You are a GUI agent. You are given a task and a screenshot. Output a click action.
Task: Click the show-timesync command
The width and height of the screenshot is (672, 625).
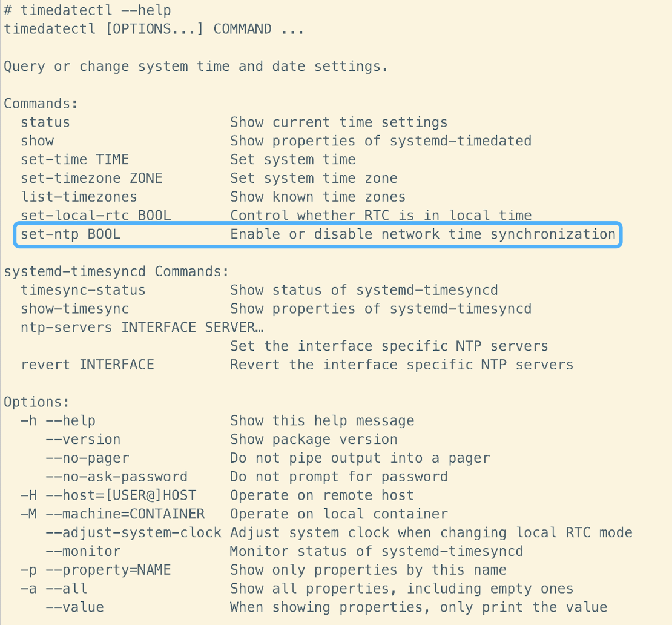click(x=74, y=309)
